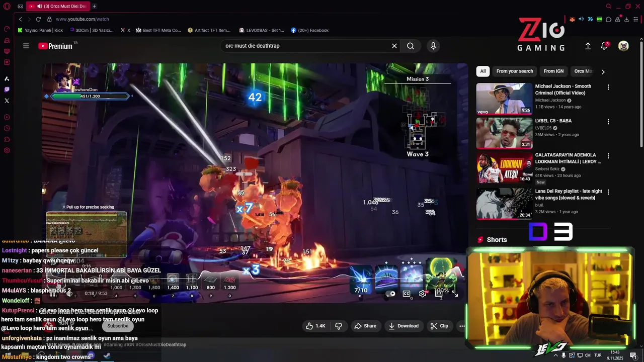Subscribe to the channel
Viewport: 644px width, 362px height.
pos(118,326)
